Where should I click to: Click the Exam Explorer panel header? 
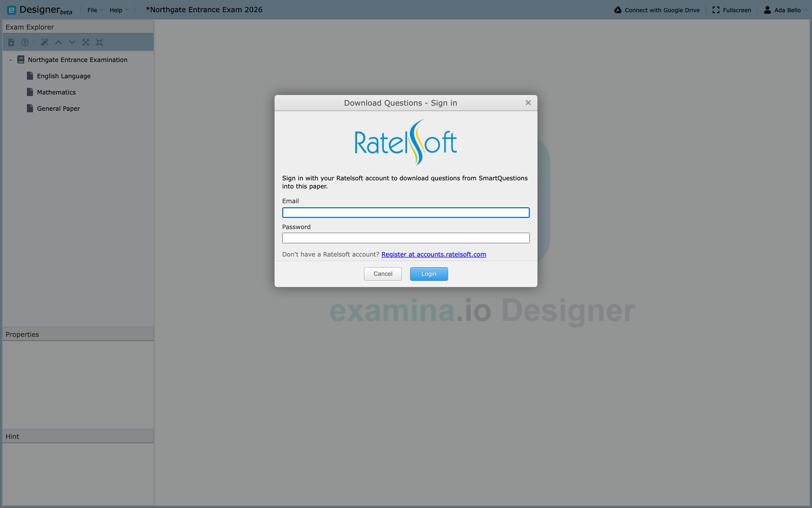tap(78, 27)
